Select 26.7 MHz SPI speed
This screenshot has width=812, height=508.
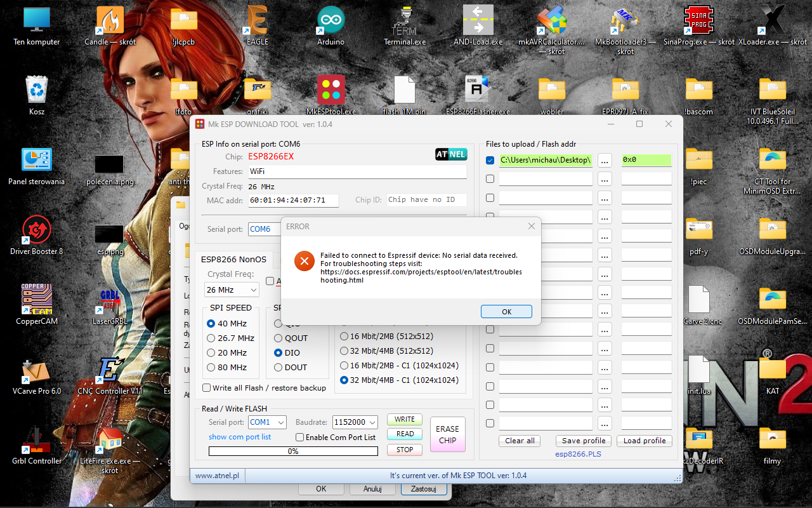click(x=231, y=338)
